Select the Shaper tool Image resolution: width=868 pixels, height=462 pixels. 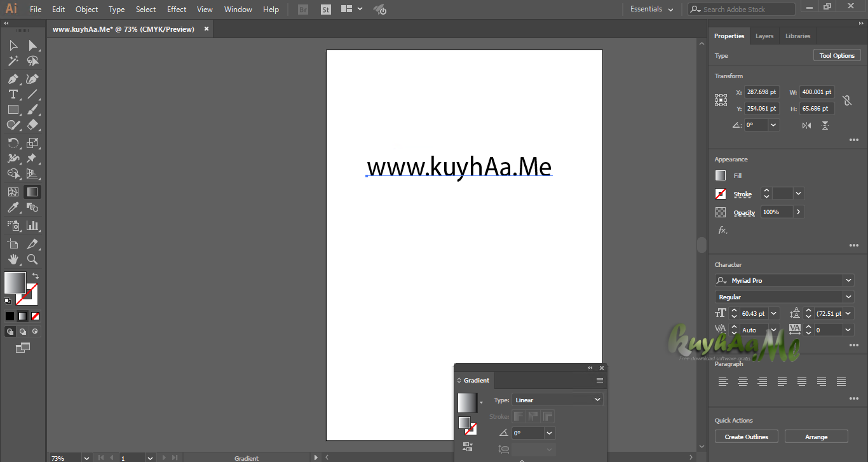13,125
